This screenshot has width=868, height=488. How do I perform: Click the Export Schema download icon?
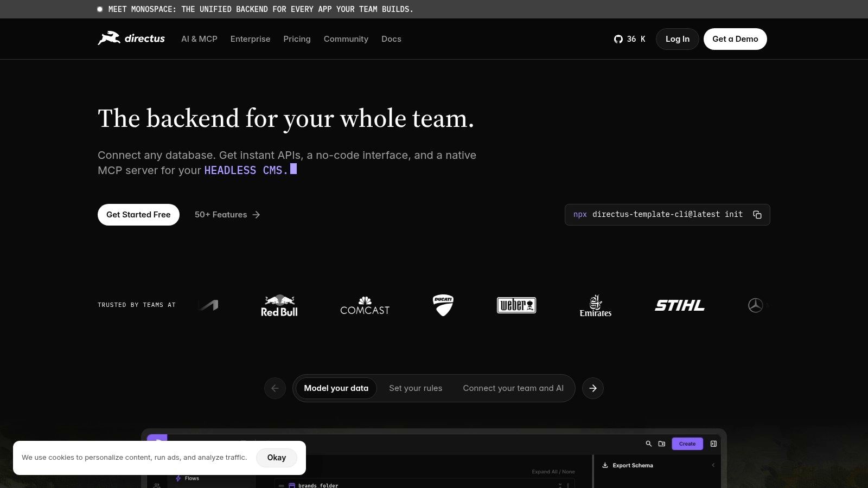point(605,465)
